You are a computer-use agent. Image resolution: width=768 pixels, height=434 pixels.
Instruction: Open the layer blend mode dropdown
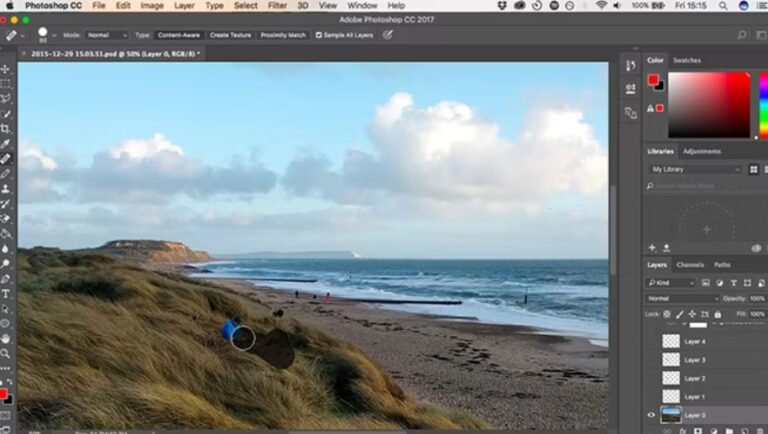[682, 298]
